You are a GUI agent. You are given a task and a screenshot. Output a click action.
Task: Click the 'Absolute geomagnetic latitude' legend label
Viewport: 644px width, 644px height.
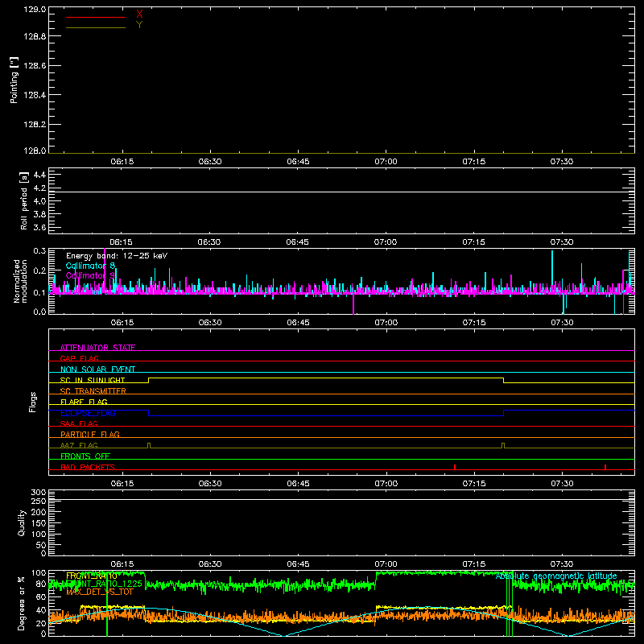pyautogui.click(x=556, y=576)
